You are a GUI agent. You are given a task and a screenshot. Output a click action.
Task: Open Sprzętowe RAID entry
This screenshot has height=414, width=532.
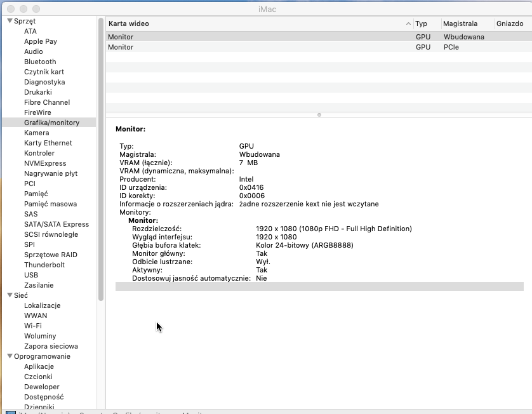coord(51,255)
